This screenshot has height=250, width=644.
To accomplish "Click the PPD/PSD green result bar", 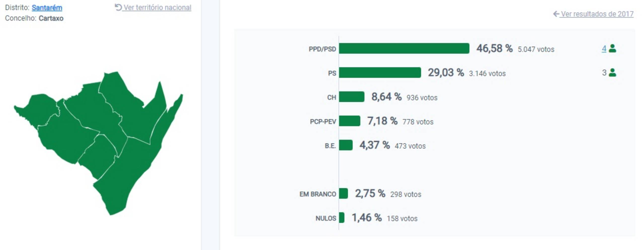I will coord(404,49).
